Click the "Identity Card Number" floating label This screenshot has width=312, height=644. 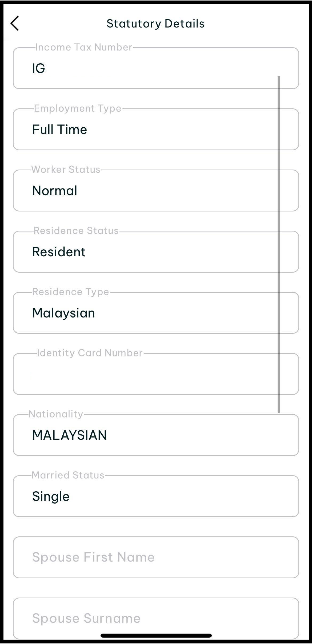click(x=90, y=353)
